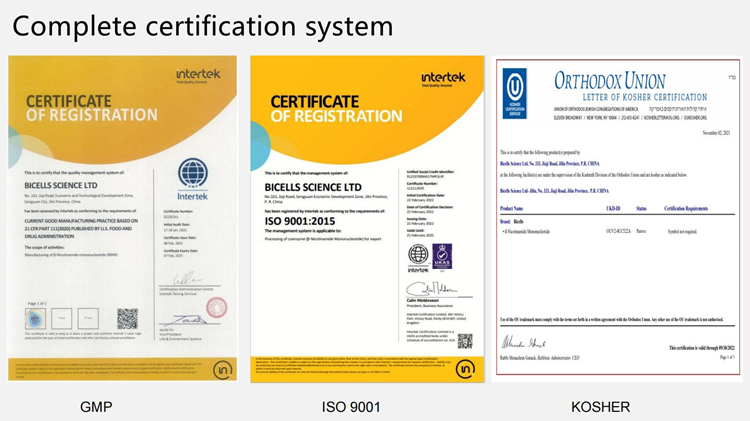Select the GMP caption below the first certificate
This screenshot has width=750, height=421.
(x=123, y=406)
